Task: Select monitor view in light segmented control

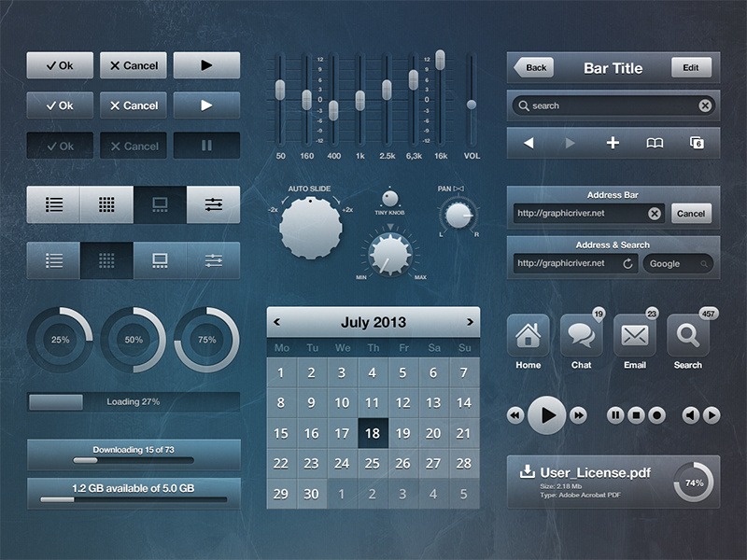Action: tap(160, 204)
